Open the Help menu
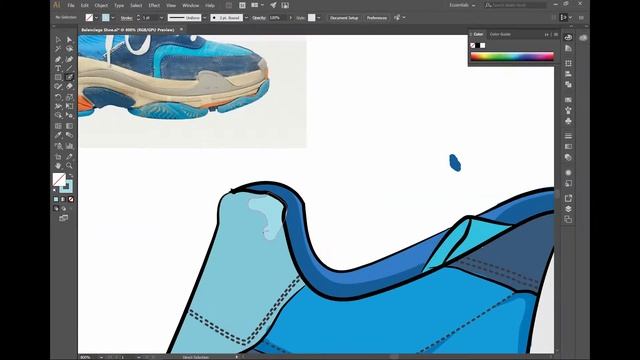The width and height of the screenshot is (640, 360). coord(210,6)
